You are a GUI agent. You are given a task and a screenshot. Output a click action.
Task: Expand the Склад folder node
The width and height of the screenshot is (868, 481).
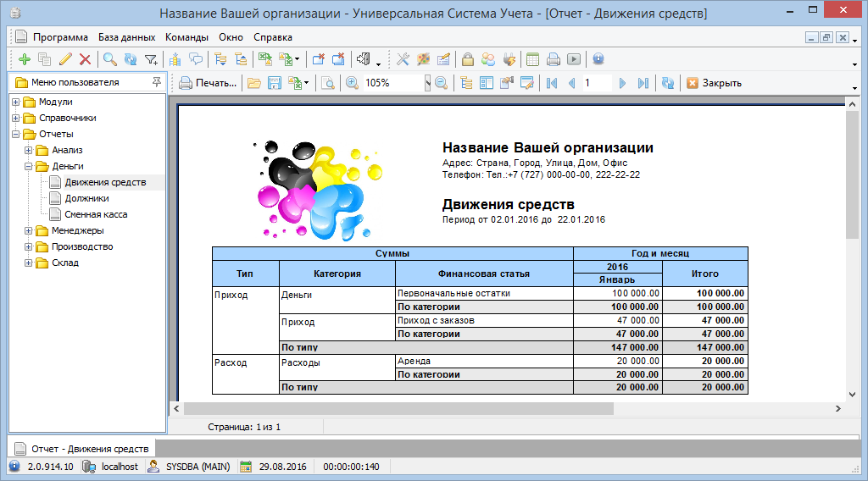click(x=29, y=263)
